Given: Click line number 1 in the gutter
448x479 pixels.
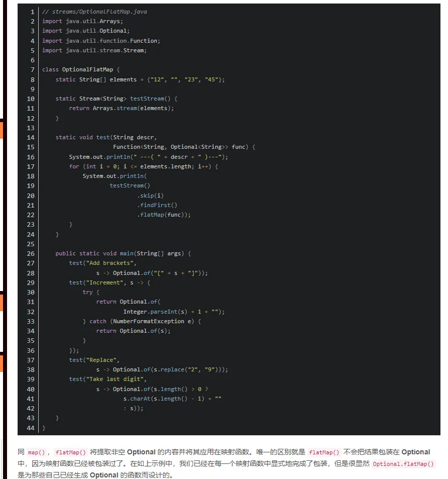Looking at the screenshot, I should coord(32,12).
